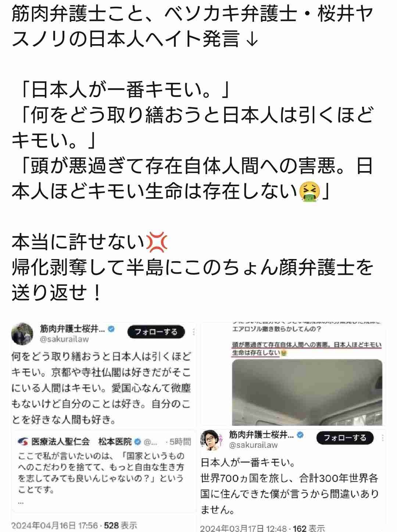Screen dimensions: 397x532
Task: Click the red anger symbol emoji in the post
Action: coord(157,242)
